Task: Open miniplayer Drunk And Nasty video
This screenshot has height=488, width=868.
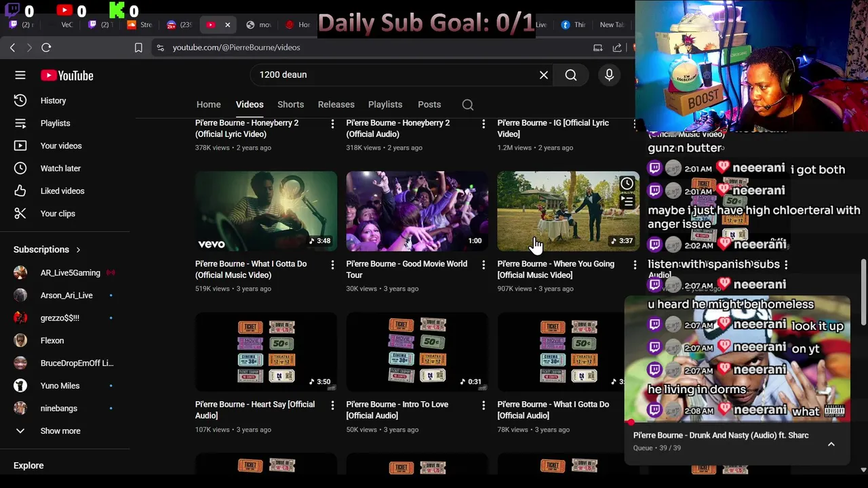Action: point(737,359)
